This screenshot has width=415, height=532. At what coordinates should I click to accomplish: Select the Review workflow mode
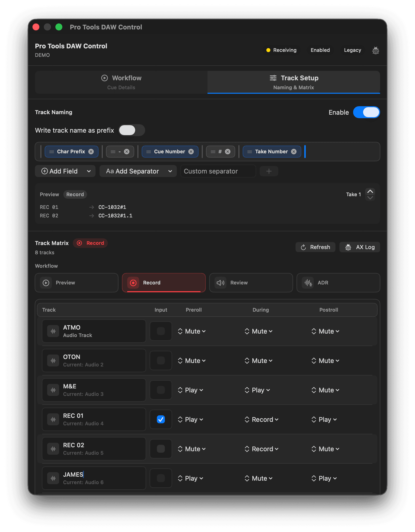[251, 283]
